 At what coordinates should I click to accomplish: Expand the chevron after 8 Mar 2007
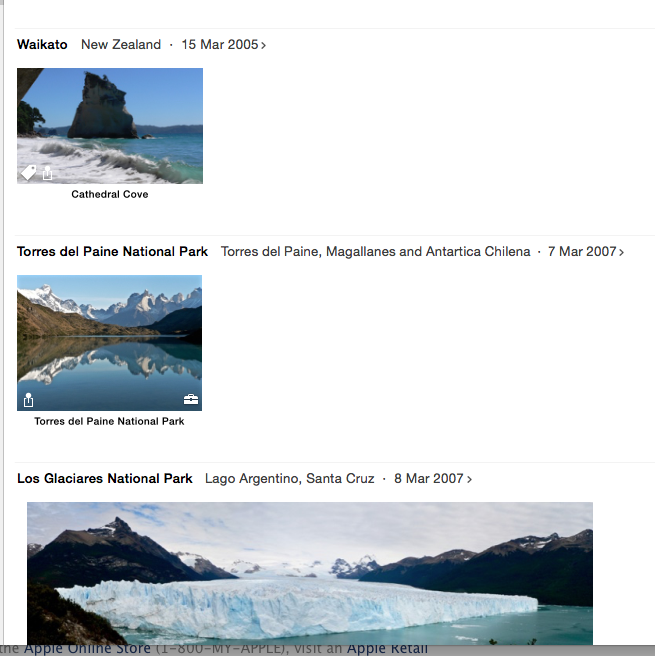click(469, 479)
